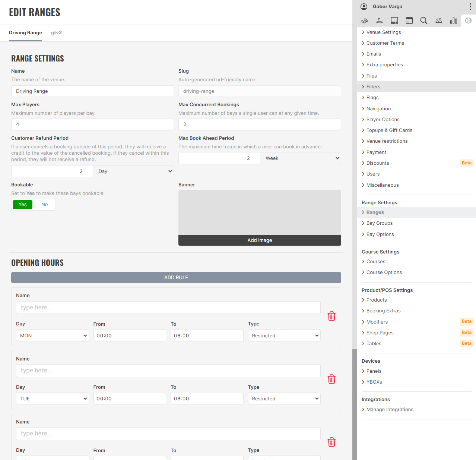The image size is (476, 460).
Task: Open the MON day dropdown
Action: click(53, 335)
